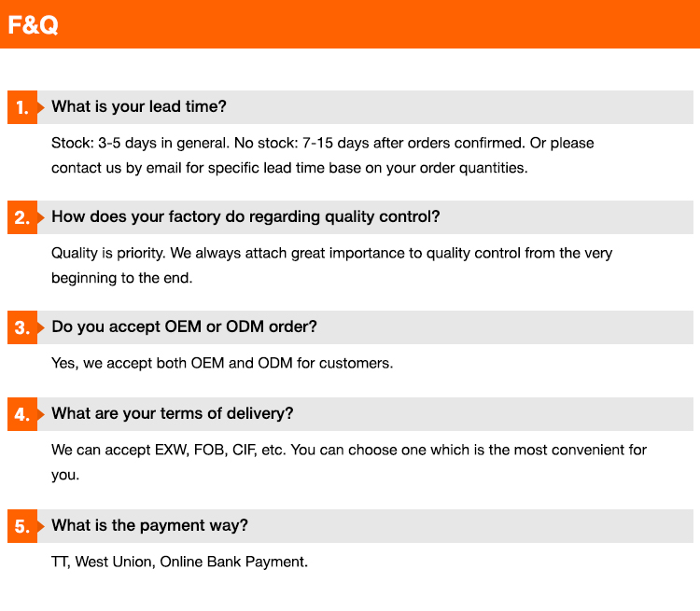Click the orange F&Q banner bar
The height and width of the screenshot is (611, 700).
pyautogui.click(x=350, y=24)
